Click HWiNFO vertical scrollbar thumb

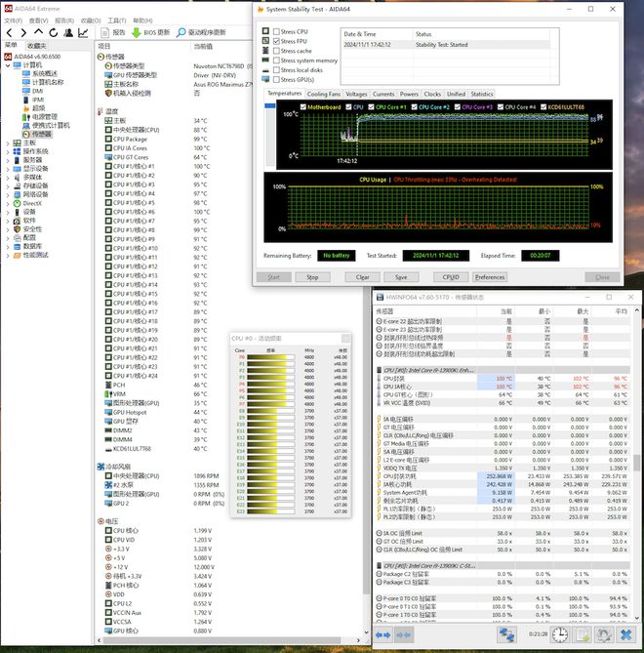click(636, 463)
